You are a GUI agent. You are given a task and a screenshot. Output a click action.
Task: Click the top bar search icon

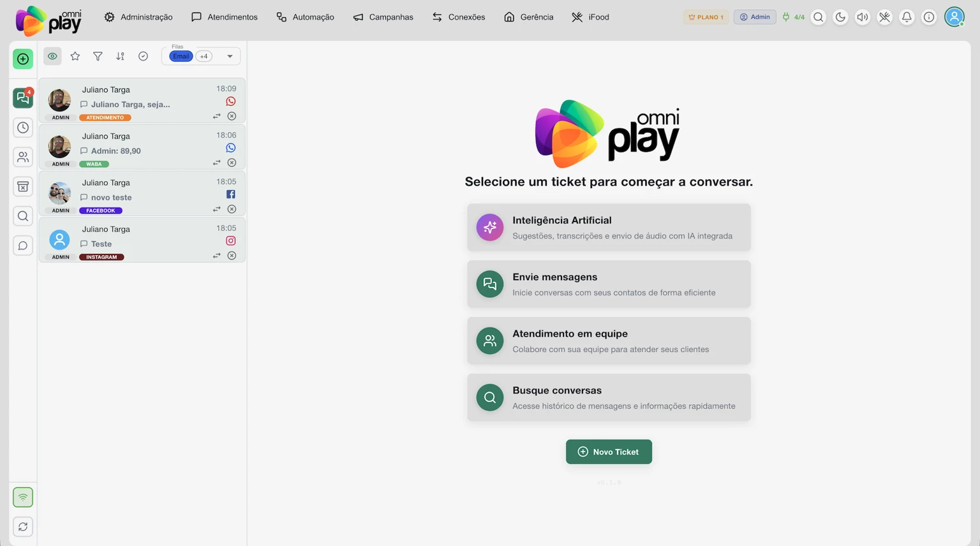tap(818, 17)
